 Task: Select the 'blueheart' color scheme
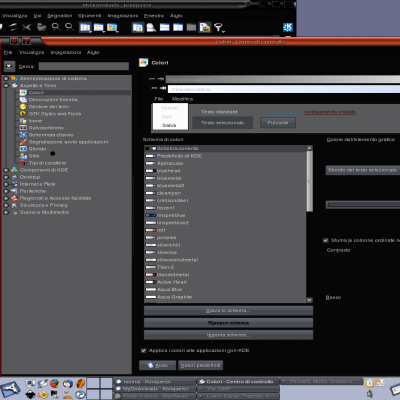225,171
